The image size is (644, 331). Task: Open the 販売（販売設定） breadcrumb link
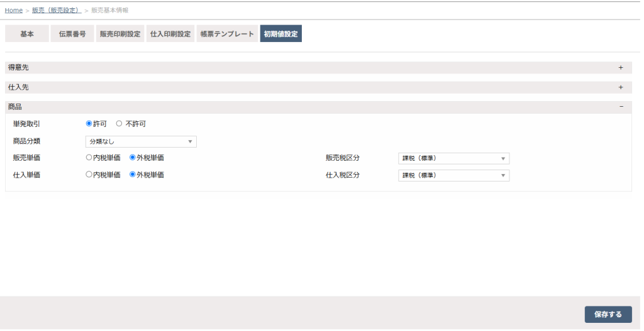(57, 10)
